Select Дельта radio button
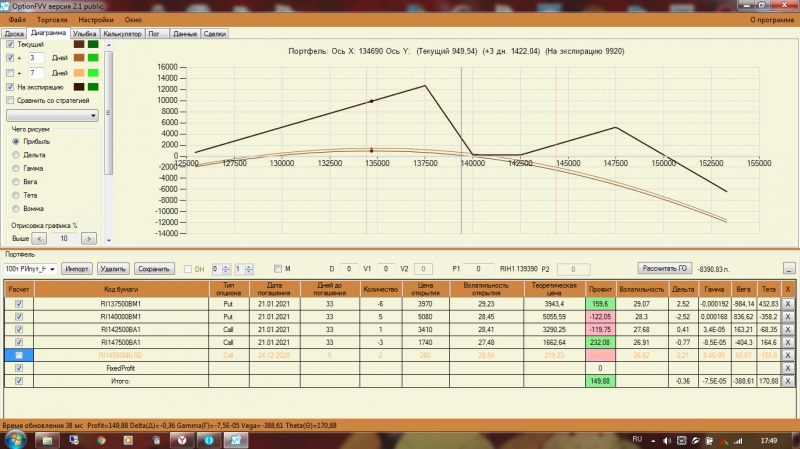The width and height of the screenshot is (800, 449). point(16,155)
